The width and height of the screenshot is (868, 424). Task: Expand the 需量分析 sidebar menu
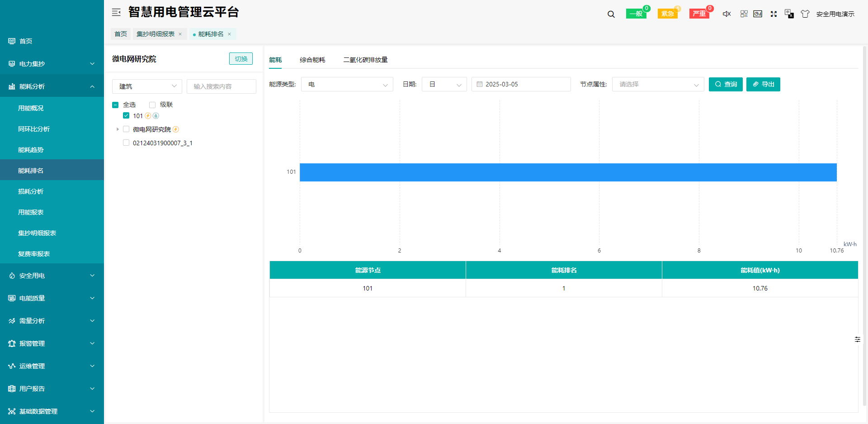coord(52,321)
